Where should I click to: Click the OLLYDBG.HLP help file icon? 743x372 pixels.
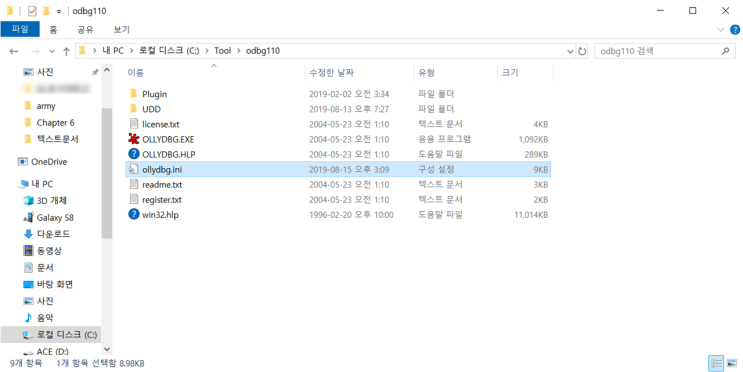[134, 154]
